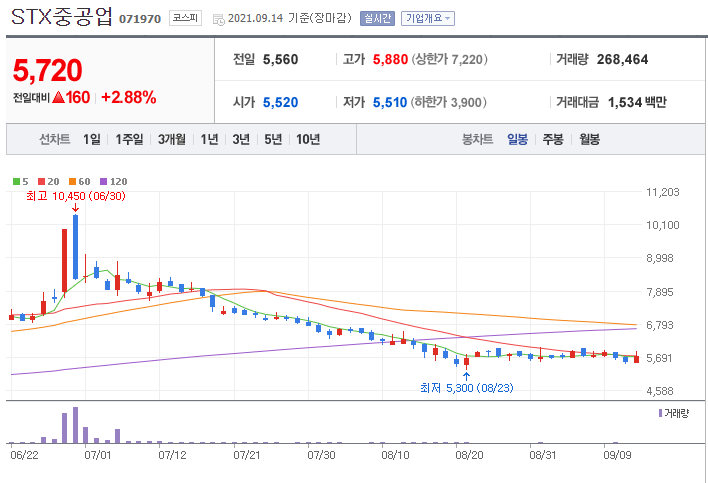
Task: Click the 실시간 realtime badge
Action: [377, 19]
